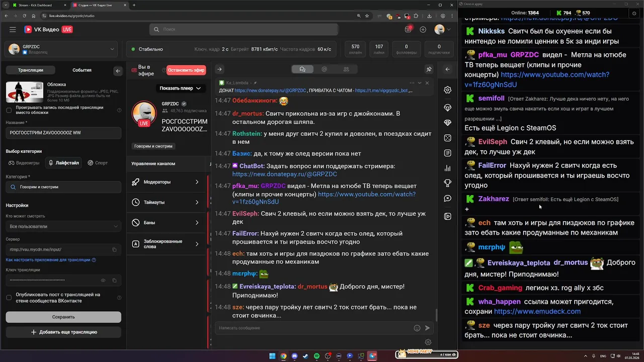The height and width of the screenshot is (362, 644).
Task: Select the mentions @ chat tab
Action: click(x=325, y=69)
